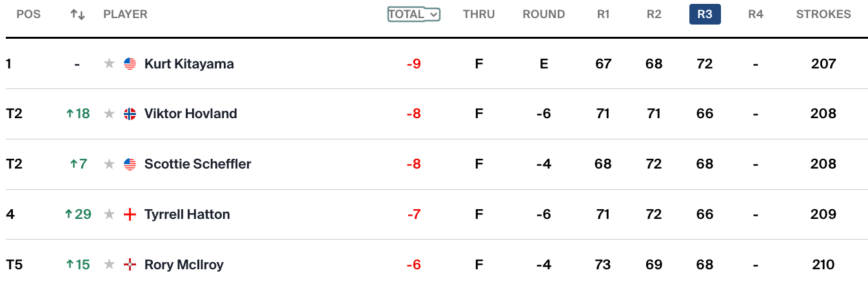The image size is (868, 288).
Task: Click the USA flag beside Kurt Kitayama
Action: click(130, 64)
